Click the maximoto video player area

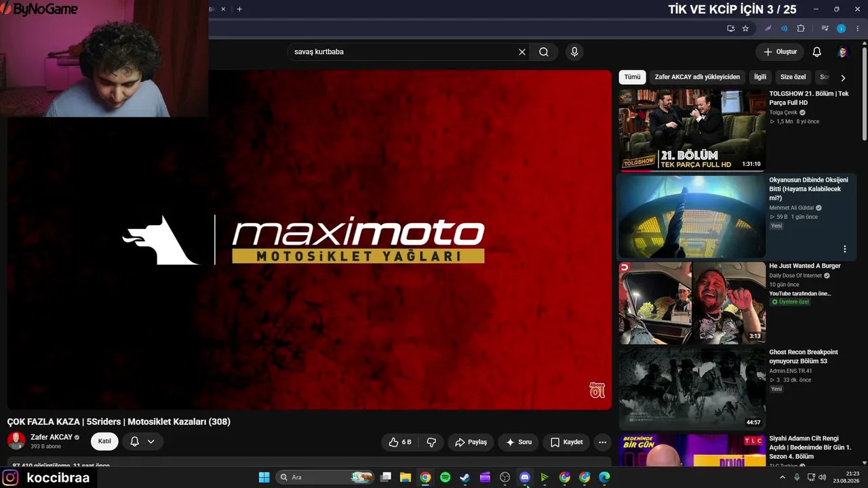tap(309, 240)
